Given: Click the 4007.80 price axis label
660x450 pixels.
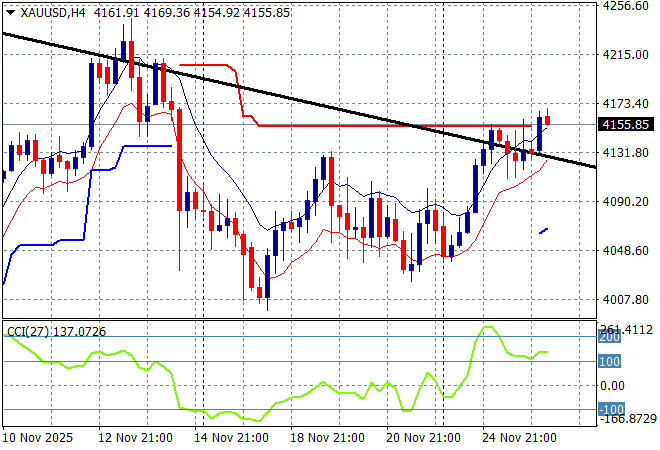Looking at the screenshot, I should [625, 300].
